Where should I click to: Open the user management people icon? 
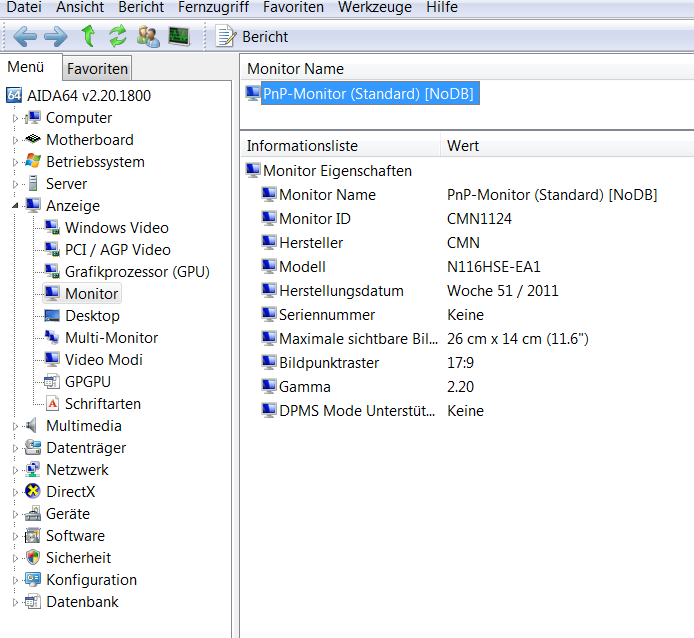coord(148,36)
